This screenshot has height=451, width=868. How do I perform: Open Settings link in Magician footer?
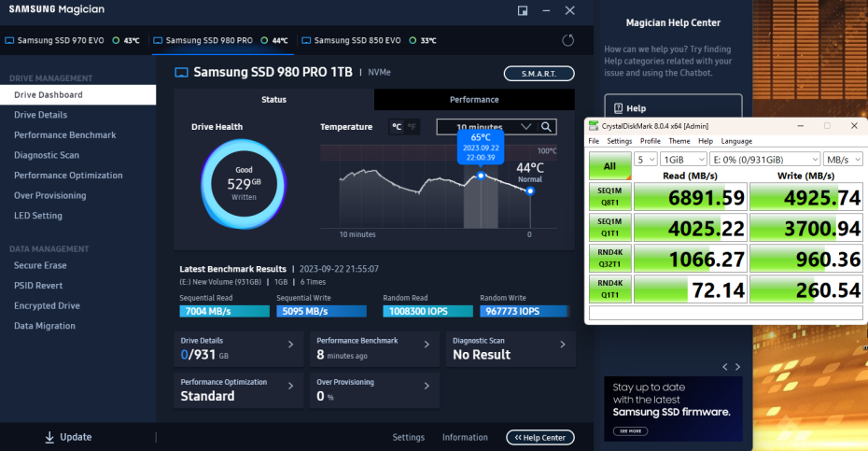click(x=409, y=438)
